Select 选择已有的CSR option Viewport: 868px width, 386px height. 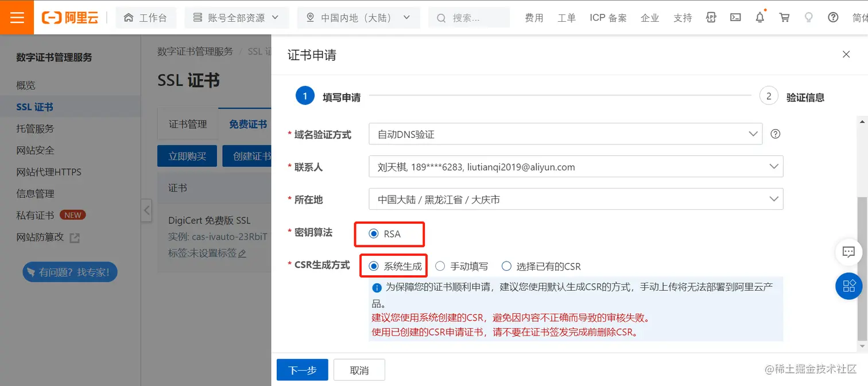506,266
